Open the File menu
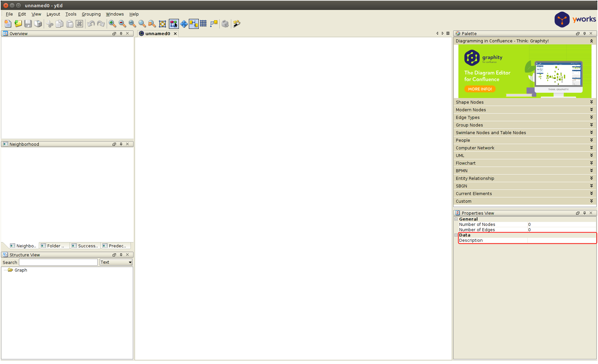The width and height of the screenshot is (598, 364). (x=9, y=14)
